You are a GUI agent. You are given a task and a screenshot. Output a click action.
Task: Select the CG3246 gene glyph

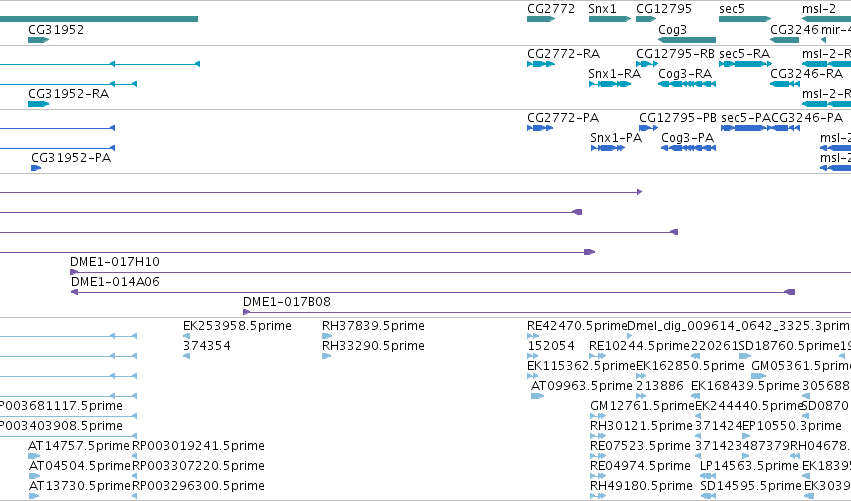[x=785, y=40]
